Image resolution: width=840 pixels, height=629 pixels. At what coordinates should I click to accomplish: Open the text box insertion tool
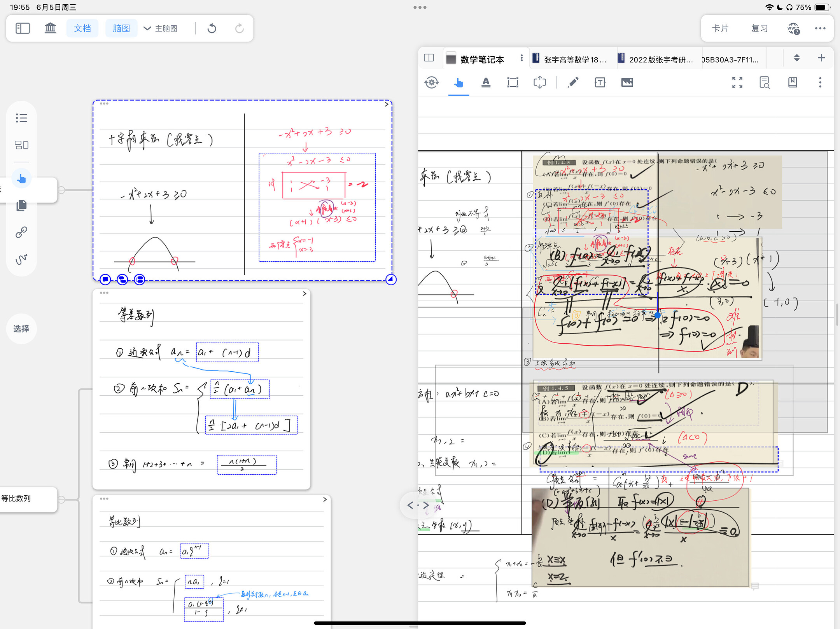click(x=600, y=82)
